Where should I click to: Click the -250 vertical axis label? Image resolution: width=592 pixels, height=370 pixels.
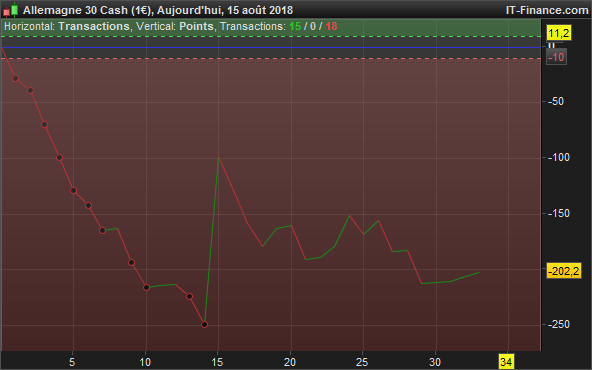(x=558, y=325)
